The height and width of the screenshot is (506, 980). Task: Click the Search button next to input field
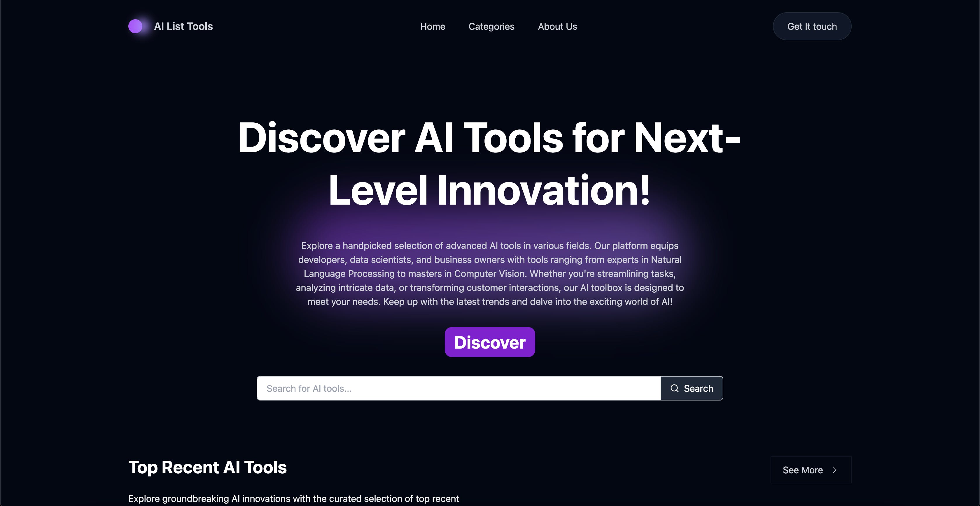click(692, 388)
